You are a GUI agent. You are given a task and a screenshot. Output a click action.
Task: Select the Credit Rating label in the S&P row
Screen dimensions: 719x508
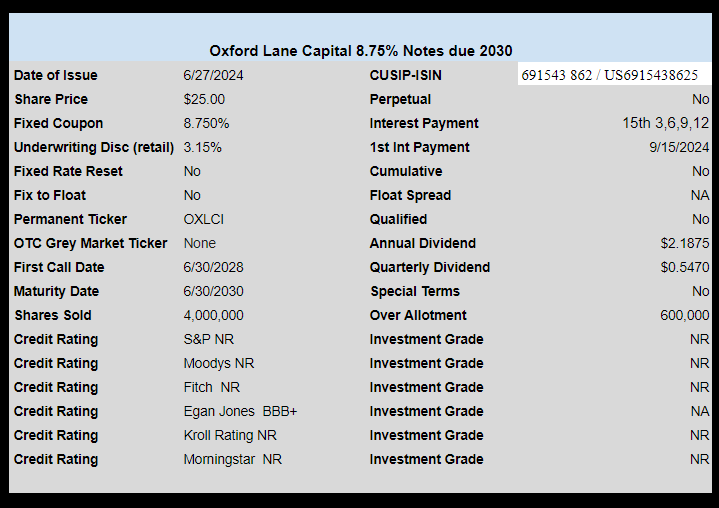[x=56, y=339]
